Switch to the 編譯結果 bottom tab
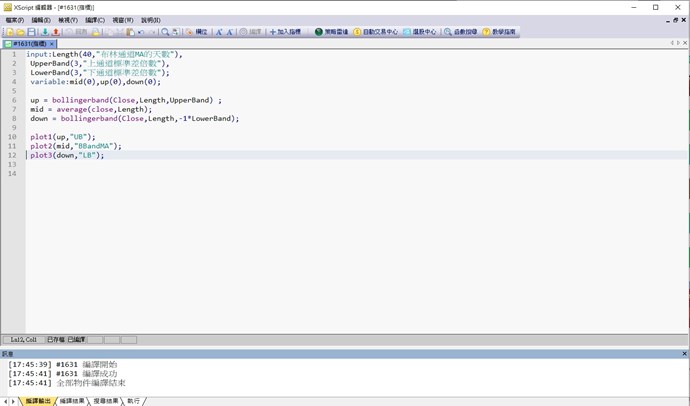690x406 pixels. pyautogui.click(x=73, y=401)
